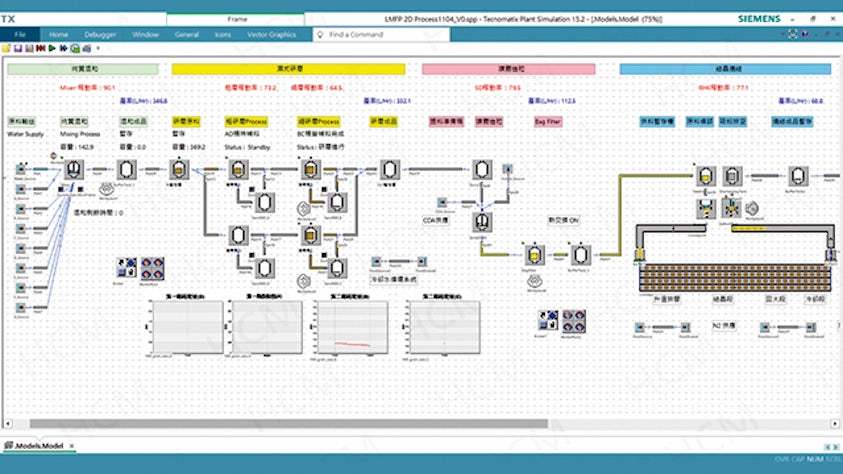Click the pink Bag Filter label
843x474 pixels.
(x=548, y=122)
